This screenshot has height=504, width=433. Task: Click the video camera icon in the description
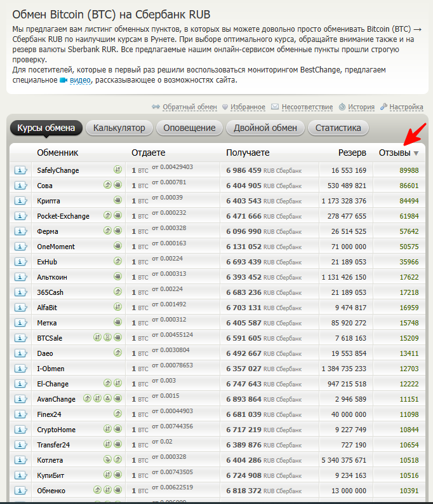[x=63, y=81]
